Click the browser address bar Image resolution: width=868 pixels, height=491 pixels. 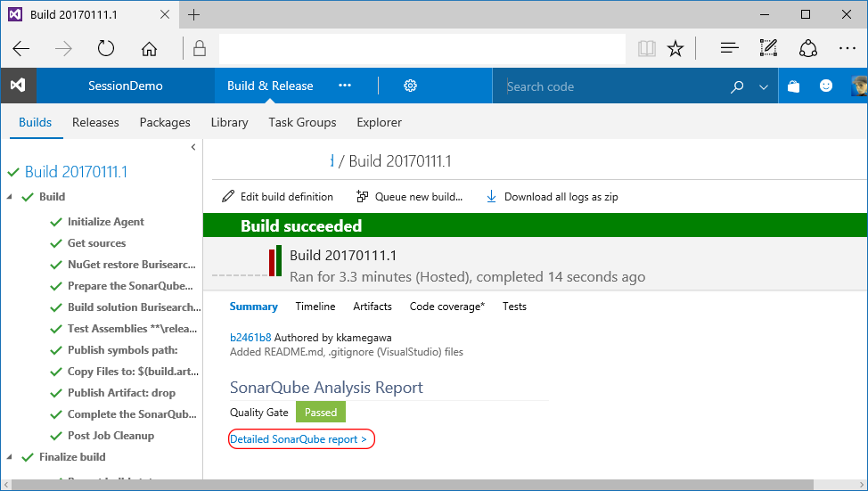pyautogui.click(x=422, y=49)
